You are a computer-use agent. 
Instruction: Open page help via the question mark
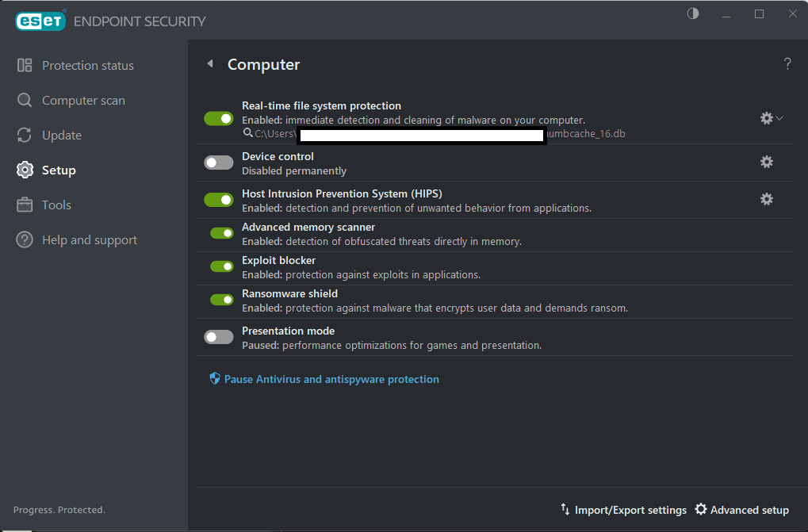click(x=787, y=64)
